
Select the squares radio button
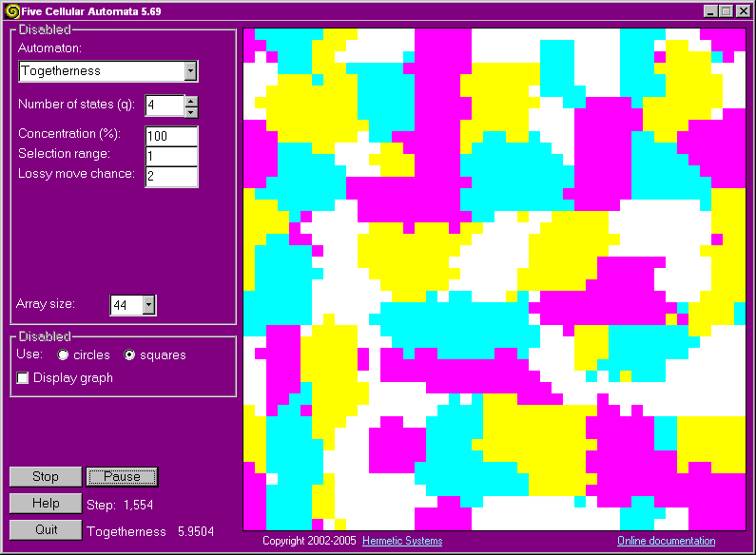[x=131, y=355]
